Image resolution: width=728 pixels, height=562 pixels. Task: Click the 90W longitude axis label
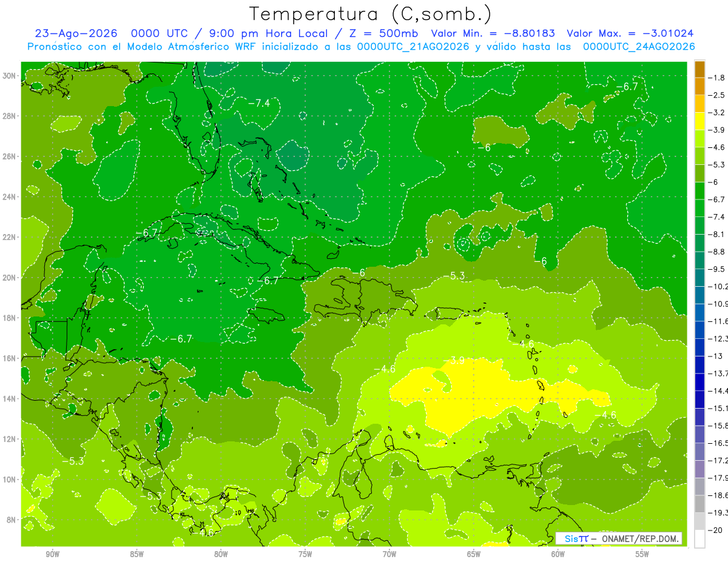(x=53, y=554)
